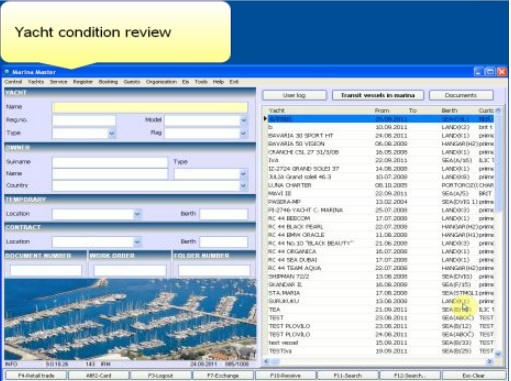Click the Exit menu item
The image size is (511, 381).
(x=234, y=82)
